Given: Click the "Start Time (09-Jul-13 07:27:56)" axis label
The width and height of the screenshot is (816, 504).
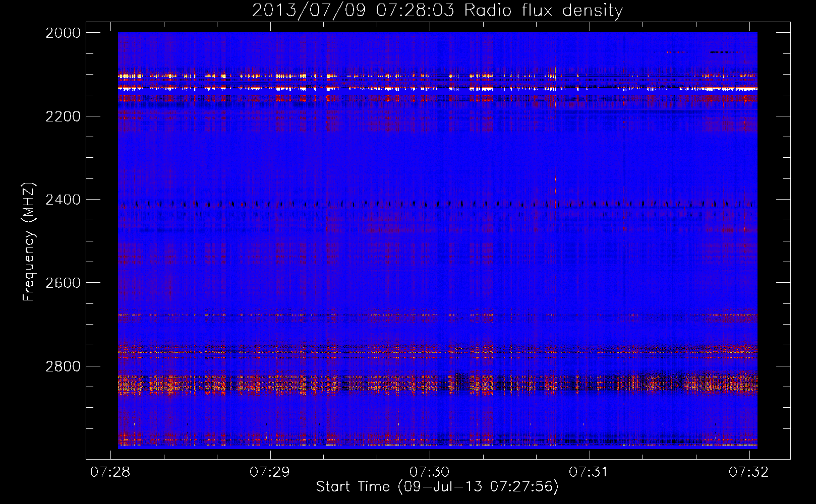Looking at the screenshot, I should pos(437,487).
